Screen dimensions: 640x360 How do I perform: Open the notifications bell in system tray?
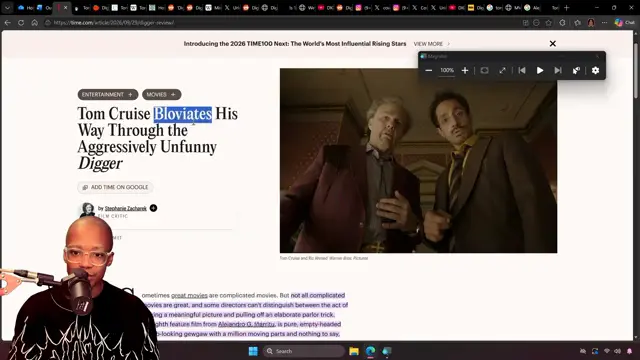tap(629, 351)
